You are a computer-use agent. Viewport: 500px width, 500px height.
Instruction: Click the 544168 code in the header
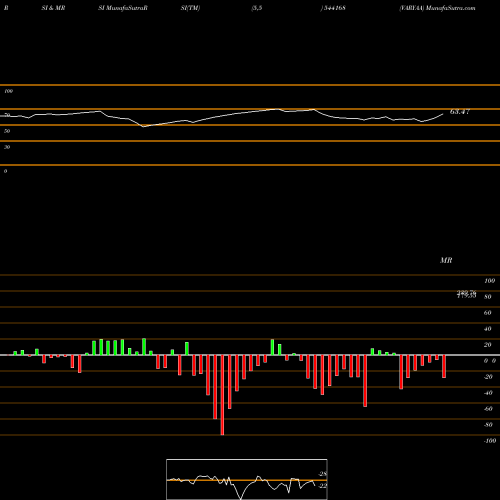pyautogui.click(x=334, y=8)
